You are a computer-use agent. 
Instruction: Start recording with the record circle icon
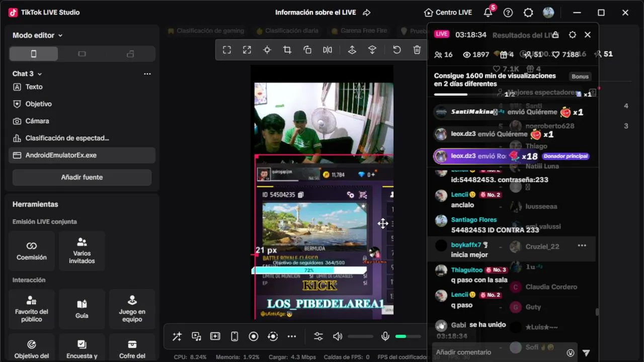(254, 336)
